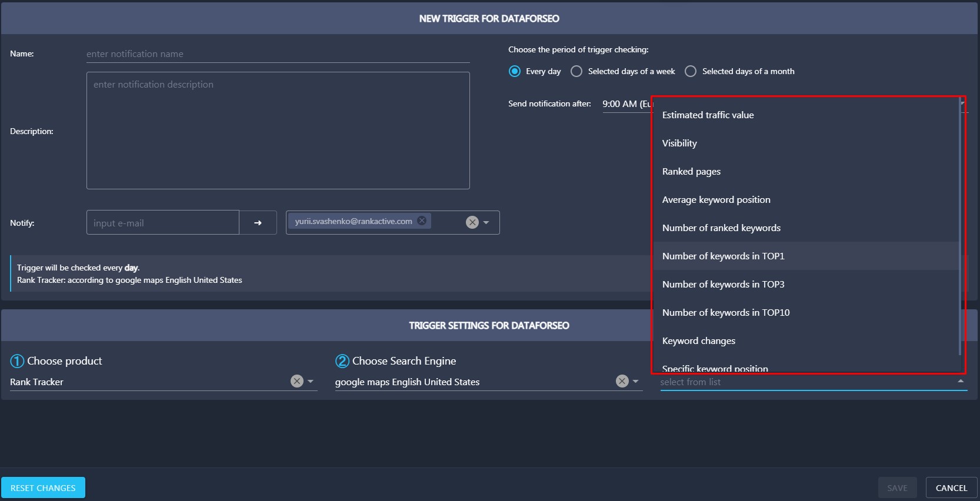Choose Number of keywords in TOP10

806,312
